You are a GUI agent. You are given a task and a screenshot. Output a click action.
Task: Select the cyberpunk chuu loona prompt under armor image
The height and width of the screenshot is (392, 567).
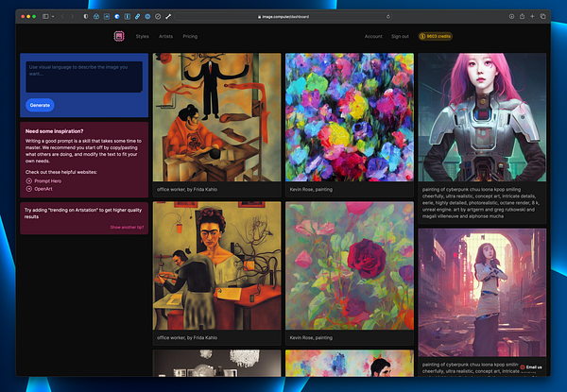coord(481,203)
